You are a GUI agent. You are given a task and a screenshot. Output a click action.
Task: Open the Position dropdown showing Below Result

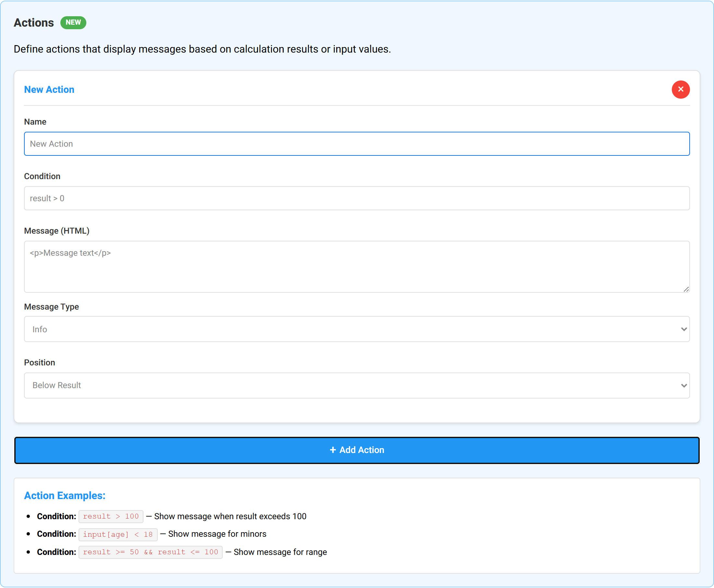click(357, 386)
